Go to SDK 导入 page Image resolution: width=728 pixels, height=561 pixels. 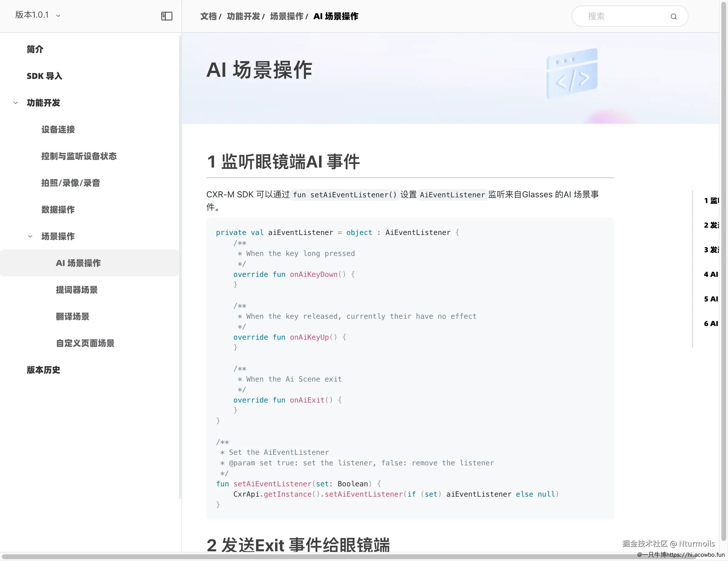coord(44,76)
